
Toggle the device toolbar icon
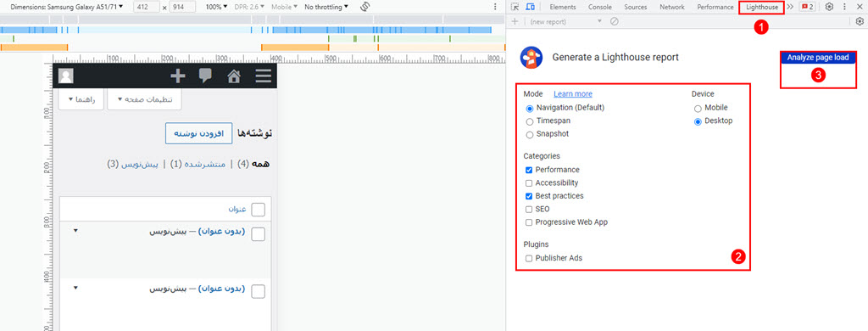click(x=530, y=7)
